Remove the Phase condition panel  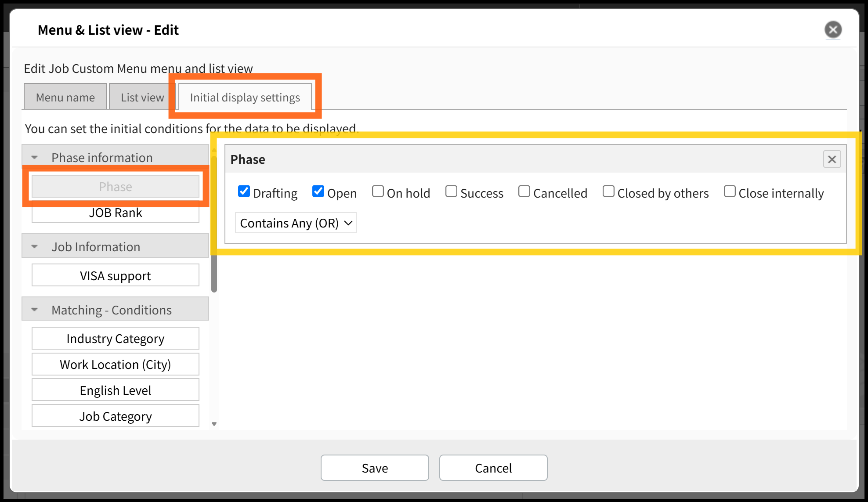click(x=832, y=159)
